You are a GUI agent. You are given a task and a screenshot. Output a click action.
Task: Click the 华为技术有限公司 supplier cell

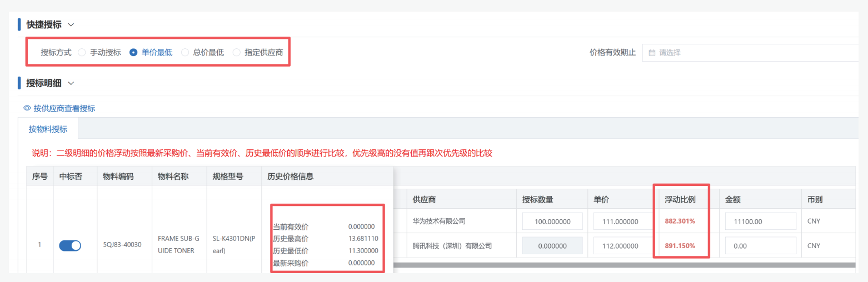(439, 221)
